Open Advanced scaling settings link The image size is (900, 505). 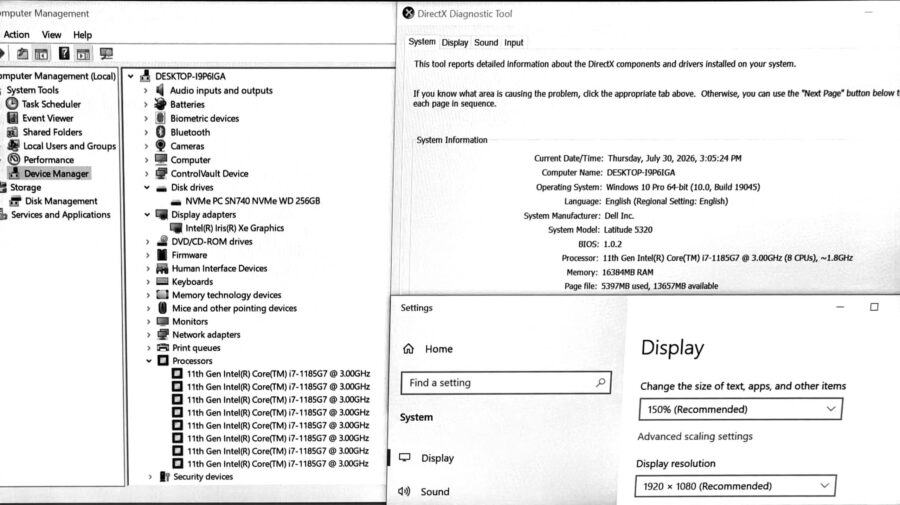tap(695, 436)
